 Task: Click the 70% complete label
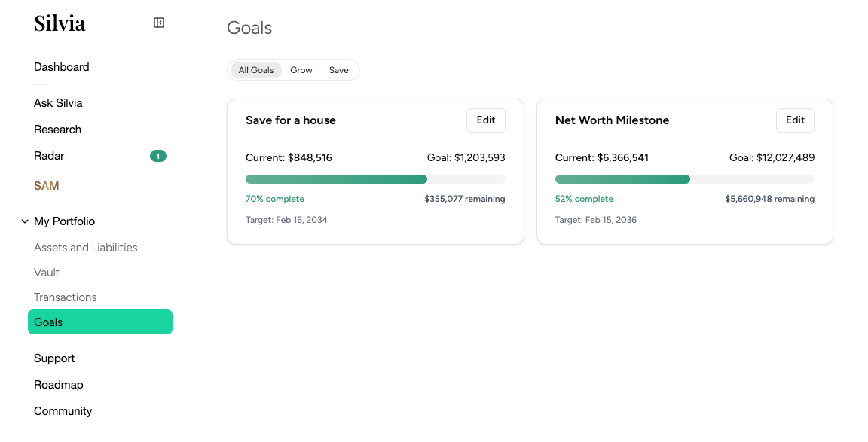(x=275, y=199)
